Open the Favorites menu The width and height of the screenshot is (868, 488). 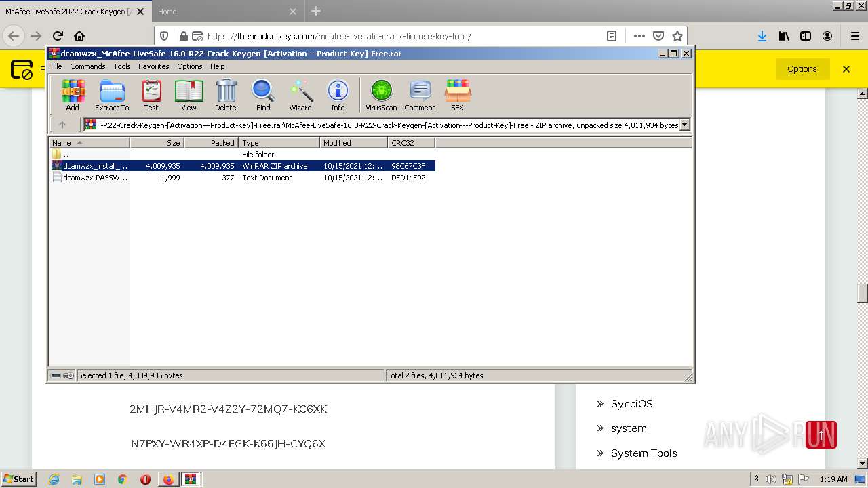[x=154, y=66]
